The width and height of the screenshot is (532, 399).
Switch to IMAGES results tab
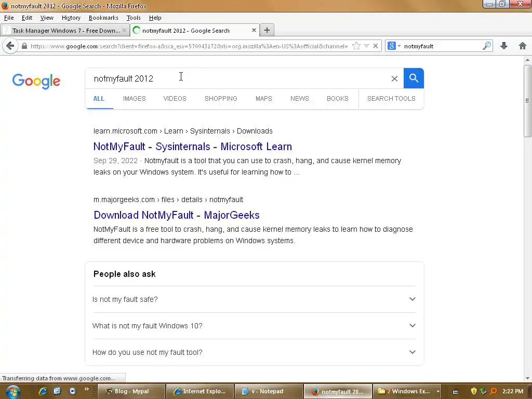[135, 98]
